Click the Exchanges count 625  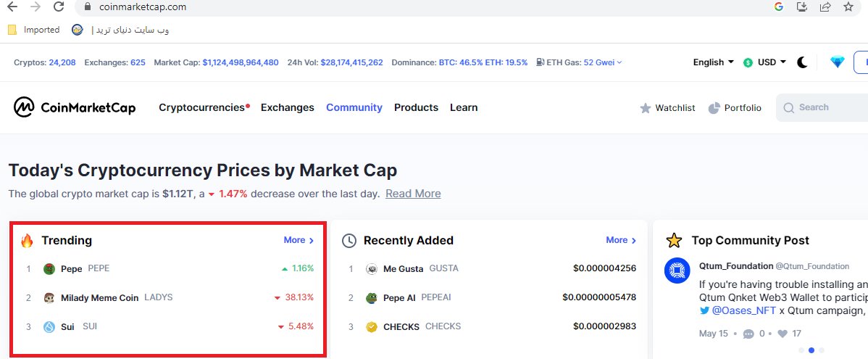click(x=138, y=62)
